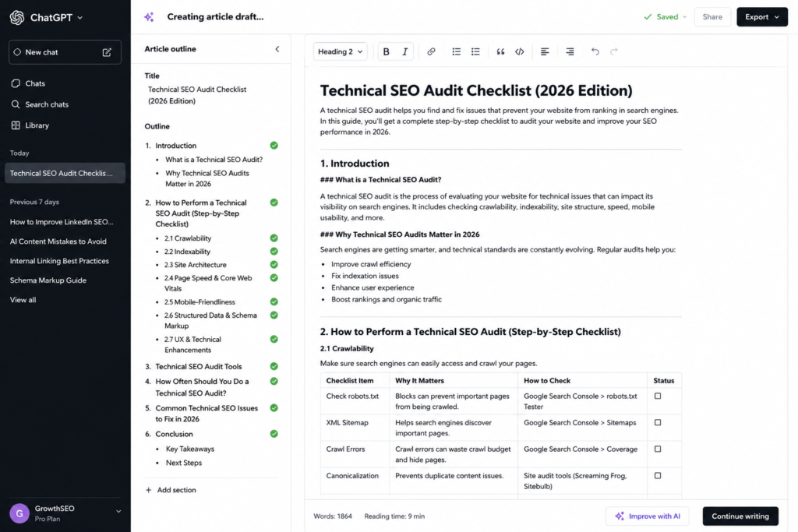Click the article Title field in the outline

tap(197, 95)
